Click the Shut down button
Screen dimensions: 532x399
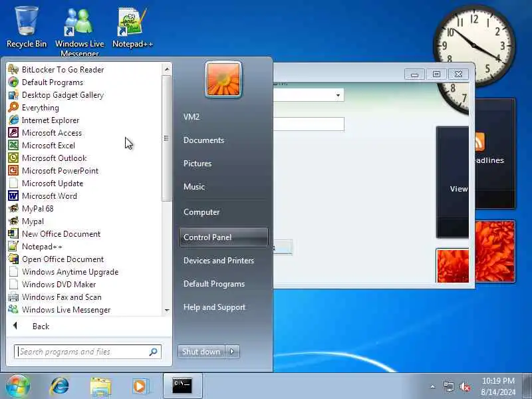pos(201,352)
